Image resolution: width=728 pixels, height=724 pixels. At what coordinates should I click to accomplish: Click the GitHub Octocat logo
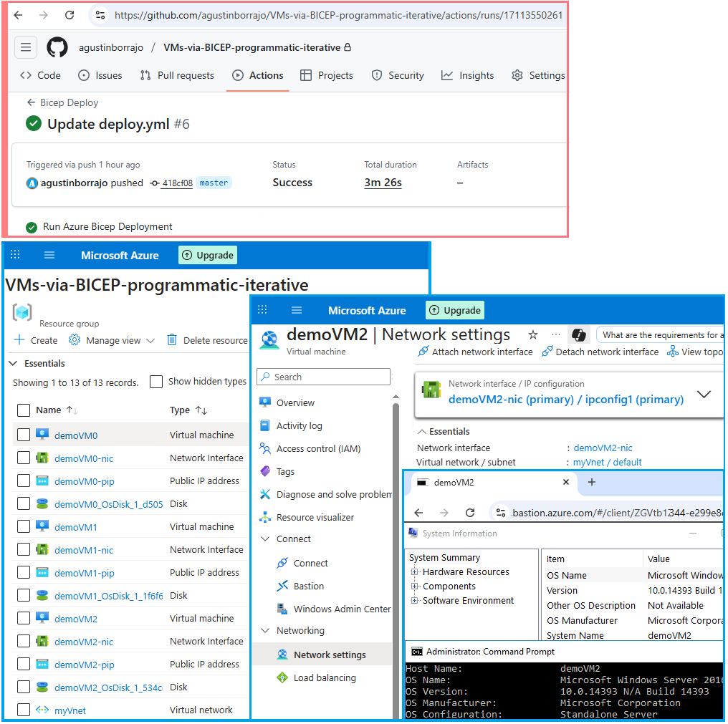coord(57,47)
